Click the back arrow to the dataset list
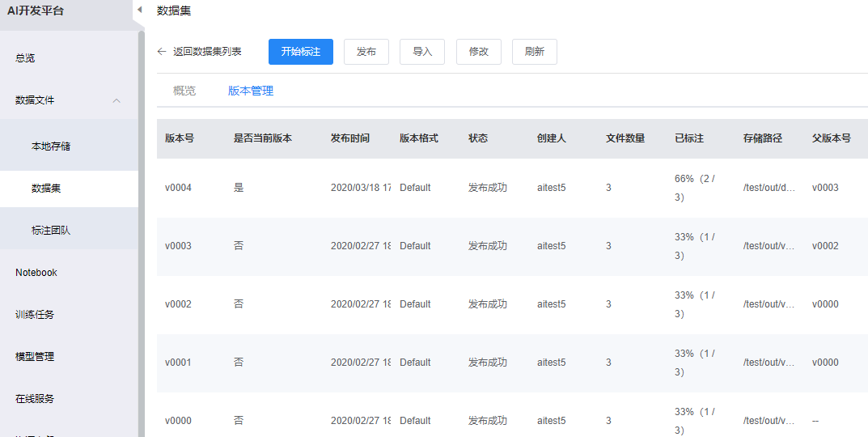The image size is (868, 437). (162, 51)
